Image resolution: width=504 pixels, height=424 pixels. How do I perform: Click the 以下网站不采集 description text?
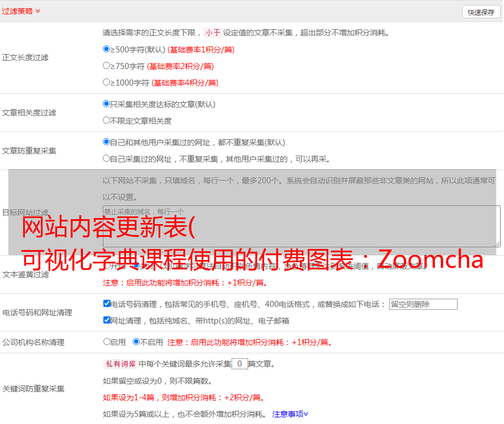click(299, 189)
